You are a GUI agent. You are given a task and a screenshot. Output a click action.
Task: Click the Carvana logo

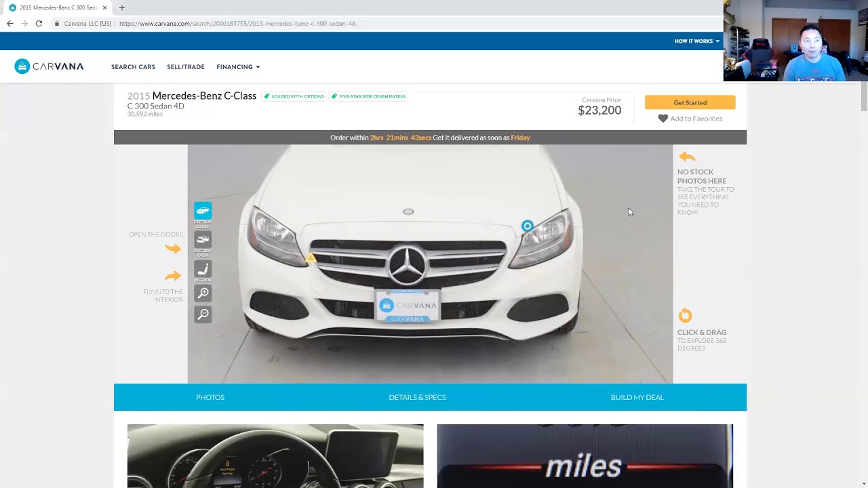click(x=49, y=66)
